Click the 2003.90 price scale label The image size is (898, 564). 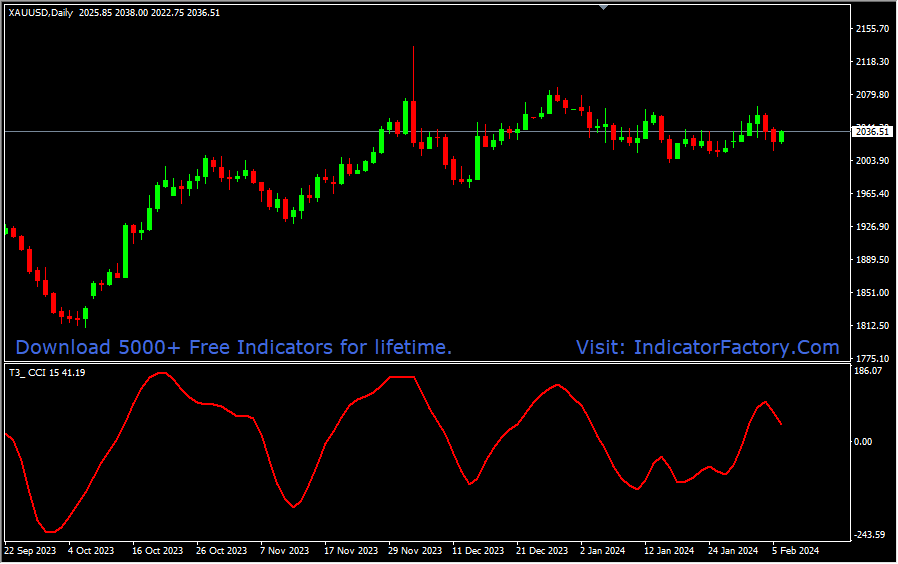[872, 161]
